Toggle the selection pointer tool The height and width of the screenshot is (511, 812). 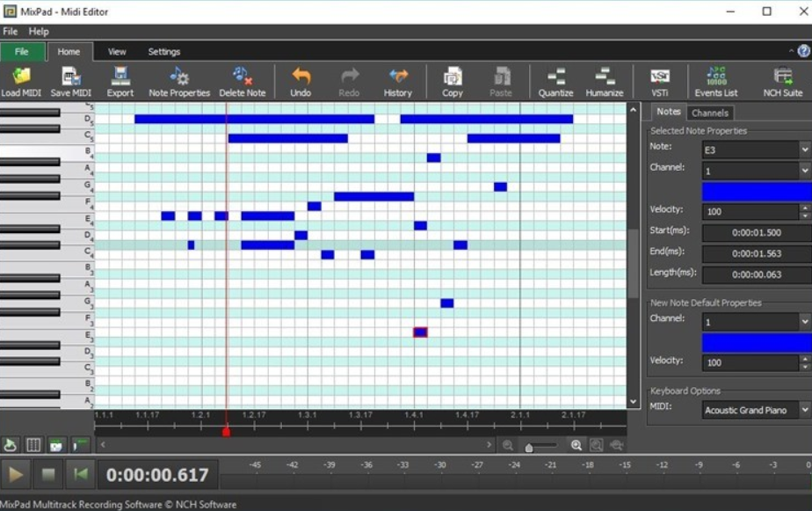[x=11, y=446]
